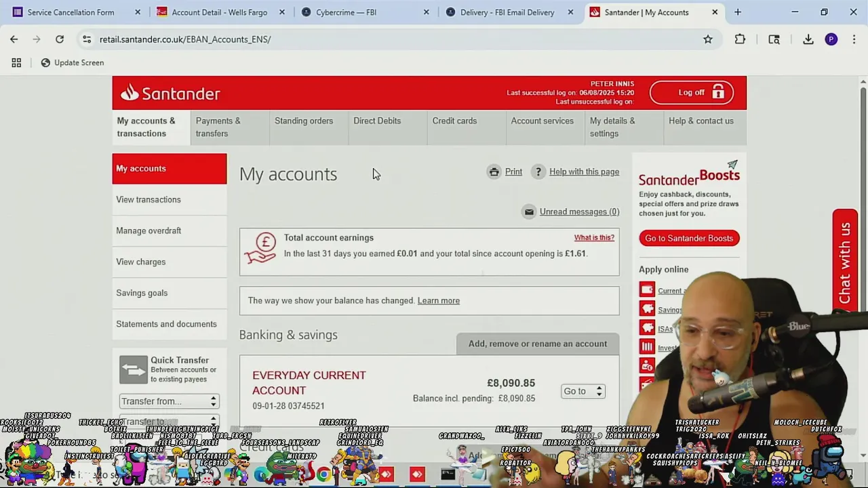Click the Everyday Current Account name
Viewport: 868px width, 488px height.
pos(309,383)
